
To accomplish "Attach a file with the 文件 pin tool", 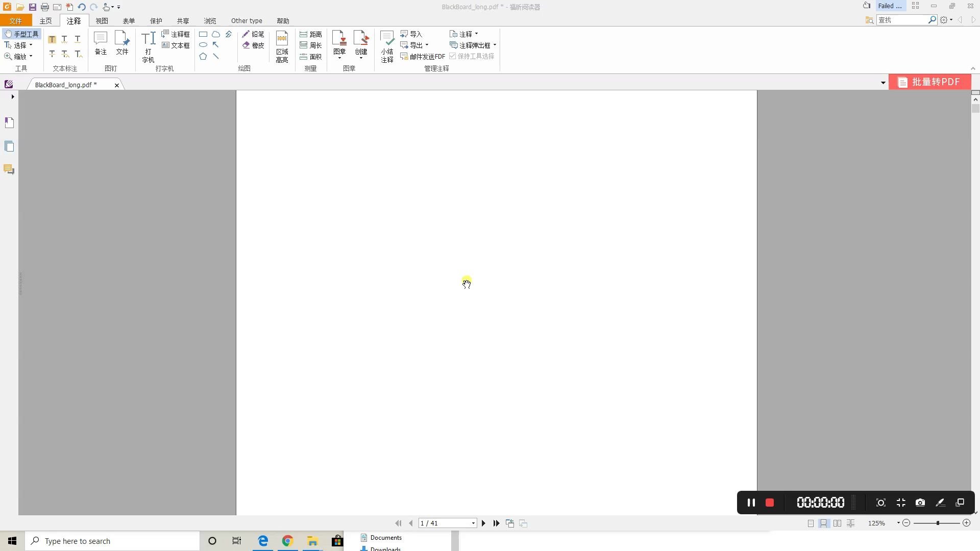I will pyautogui.click(x=122, y=43).
